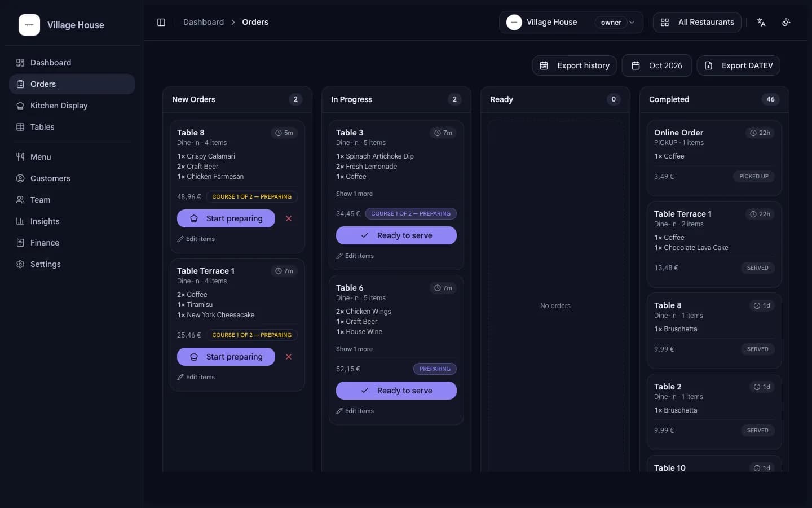Viewport: 812px width, 508px height.
Task: Click the language translate icon
Action: coord(761,22)
